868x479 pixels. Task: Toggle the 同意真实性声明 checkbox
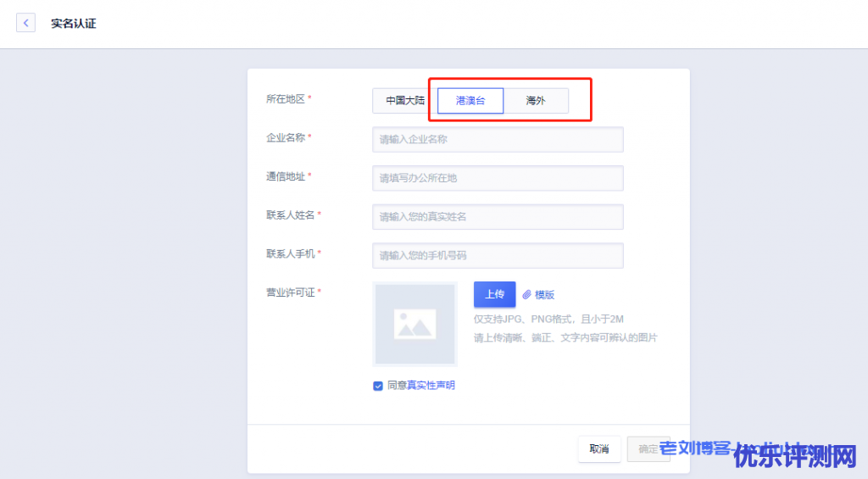378,386
